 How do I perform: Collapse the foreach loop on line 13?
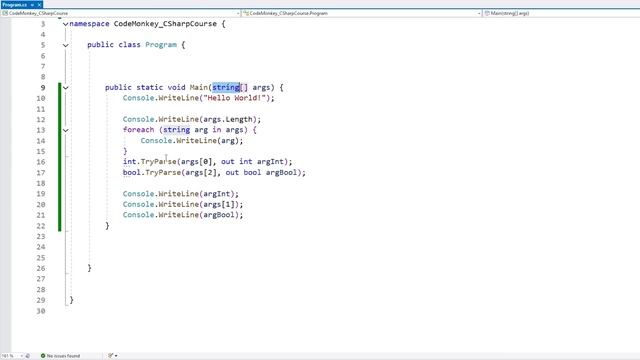coord(65,130)
